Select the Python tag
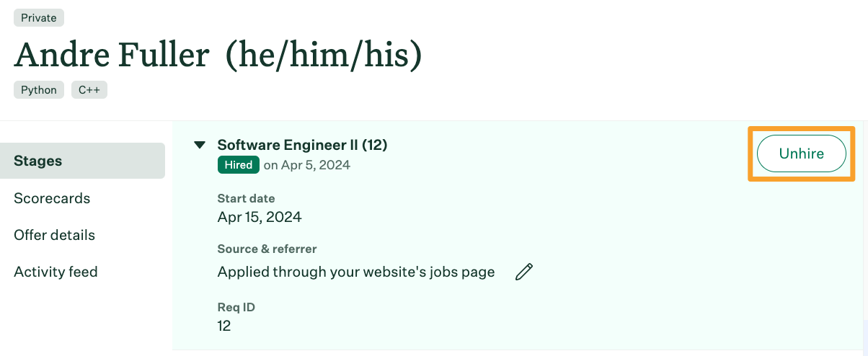Viewport: 868px width, 356px height. click(39, 90)
